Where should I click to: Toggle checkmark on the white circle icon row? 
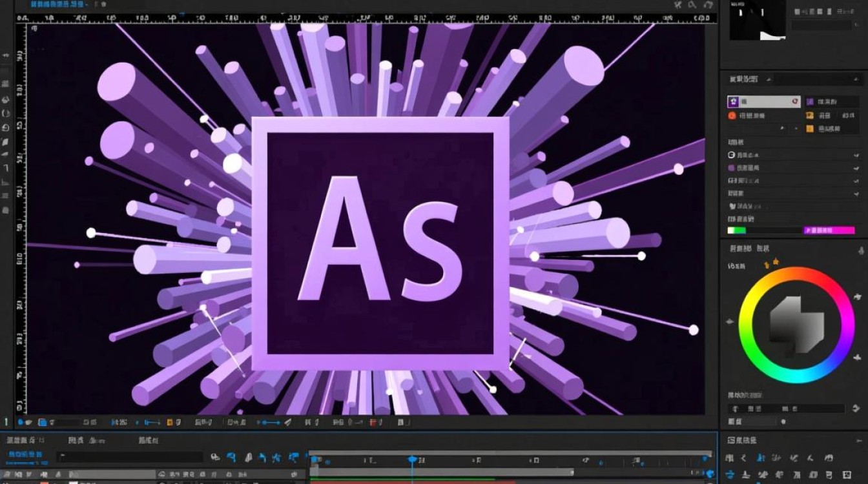(856, 155)
